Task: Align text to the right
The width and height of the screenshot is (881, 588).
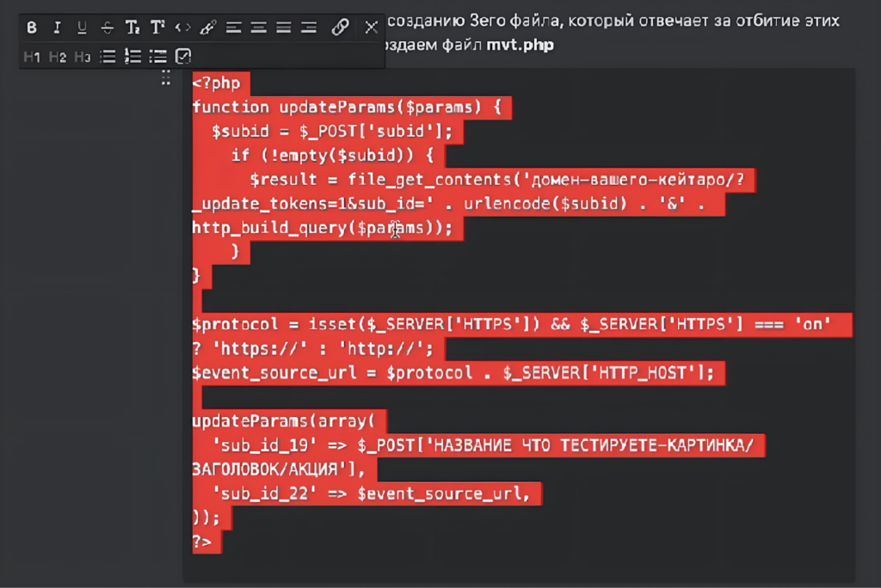Action: coord(309,28)
